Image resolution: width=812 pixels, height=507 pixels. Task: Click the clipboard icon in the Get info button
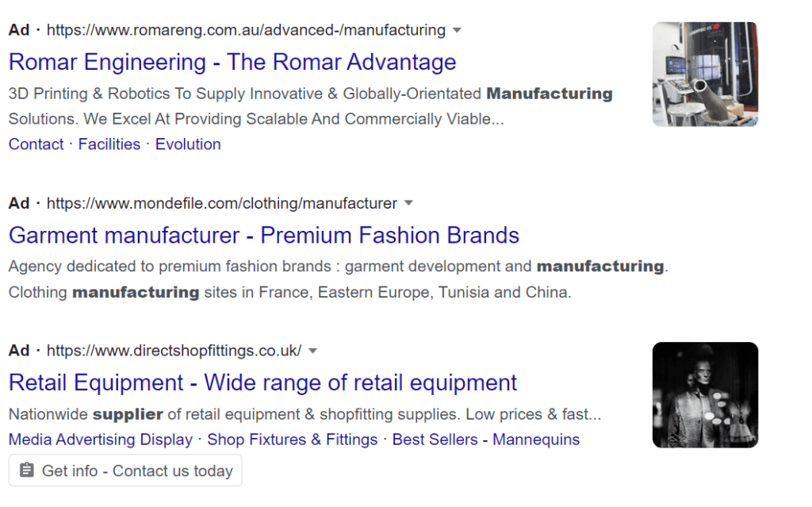point(26,471)
